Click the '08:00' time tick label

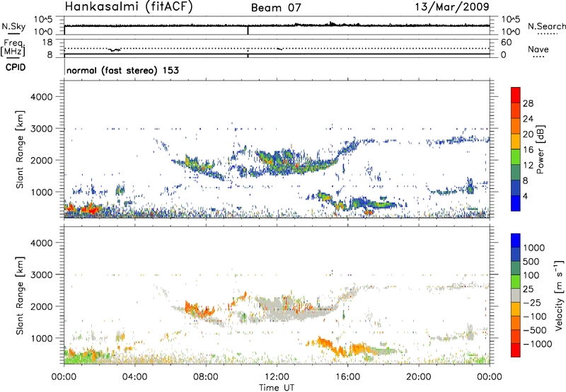tap(206, 377)
